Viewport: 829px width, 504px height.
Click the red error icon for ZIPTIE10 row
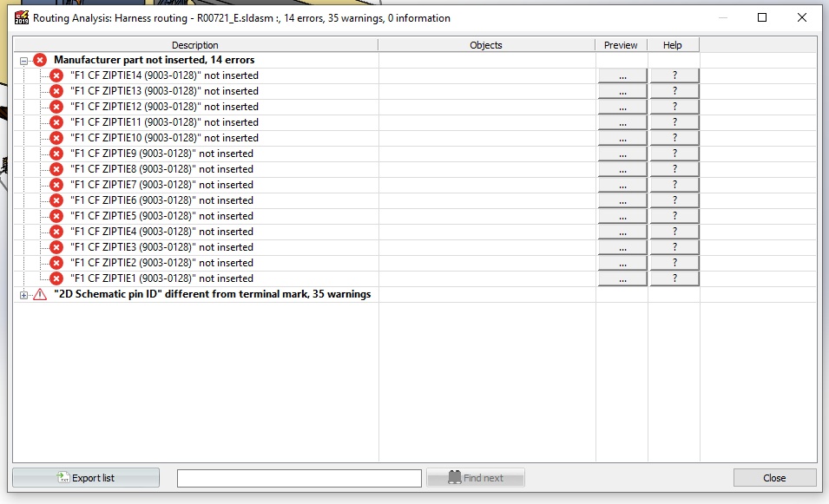pyautogui.click(x=56, y=138)
